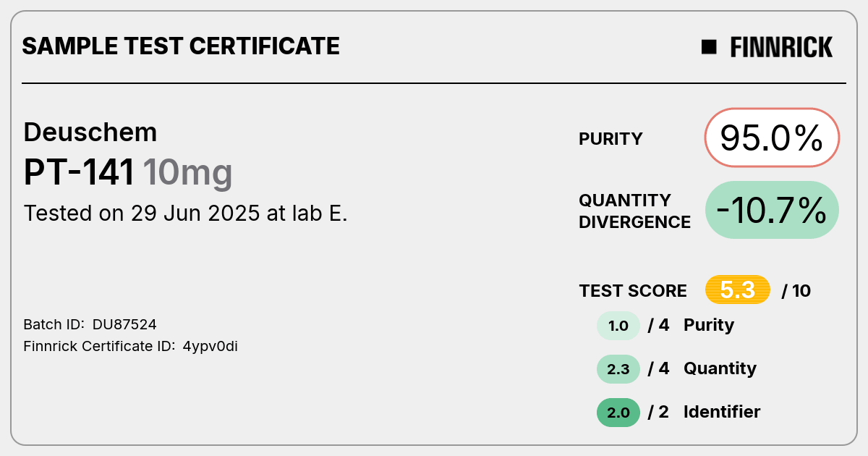Screen dimensions: 868x456
Task: Select the 95.0% purity badge
Action: 772,138
